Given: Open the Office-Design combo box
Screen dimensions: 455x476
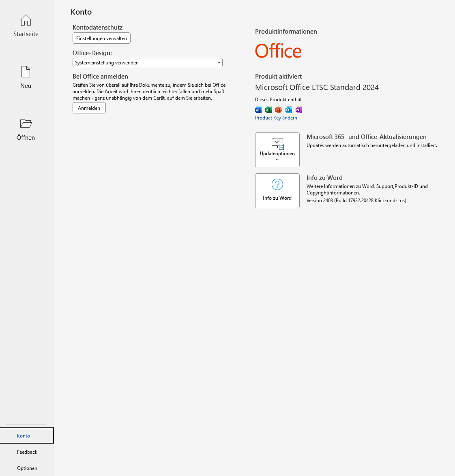Looking at the screenshot, I should [x=148, y=63].
